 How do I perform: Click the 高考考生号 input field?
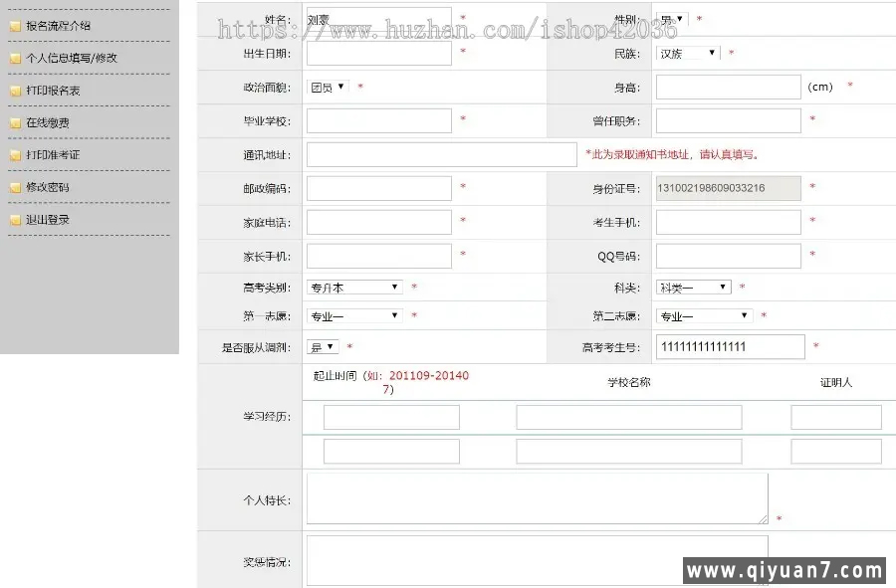click(x=730, y=347)
